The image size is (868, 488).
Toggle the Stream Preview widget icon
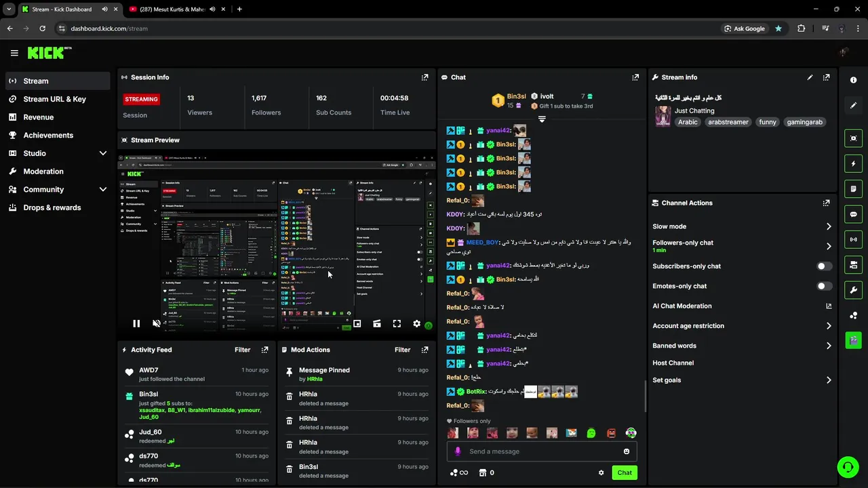click(853, 138)
